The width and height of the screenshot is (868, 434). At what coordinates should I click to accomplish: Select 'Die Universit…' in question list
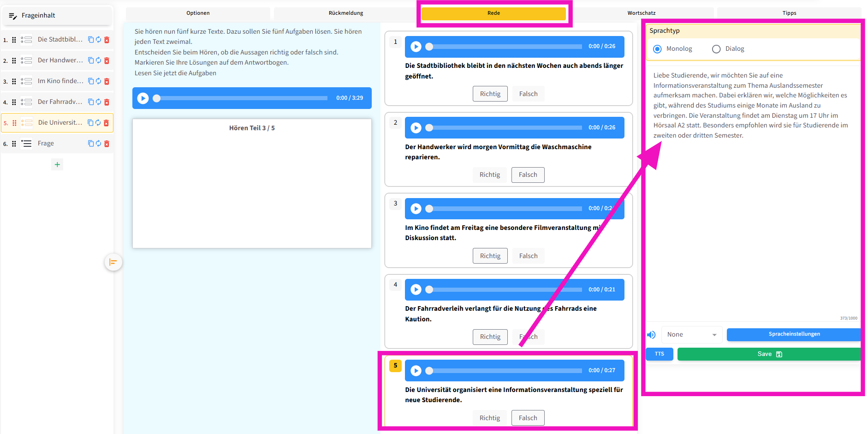coord(60,123)
